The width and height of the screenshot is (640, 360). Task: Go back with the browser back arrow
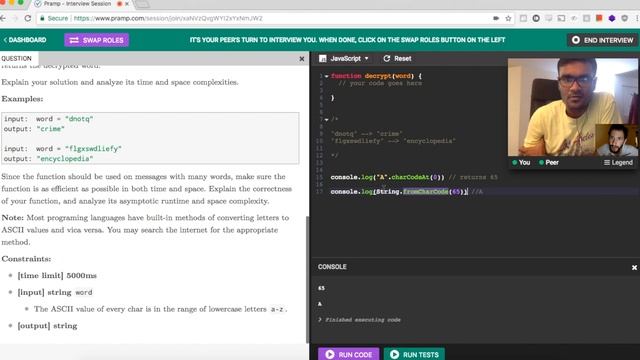pos(3,18)
